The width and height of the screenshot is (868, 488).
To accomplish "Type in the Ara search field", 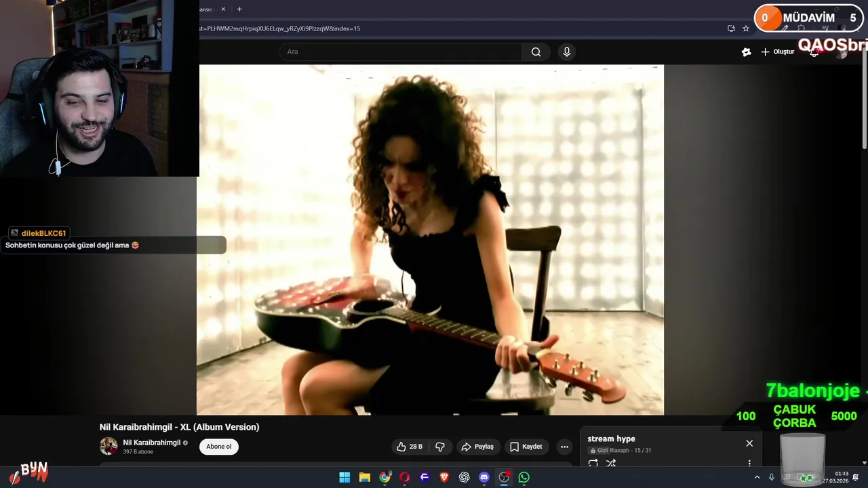I will [x=400, y=52].
